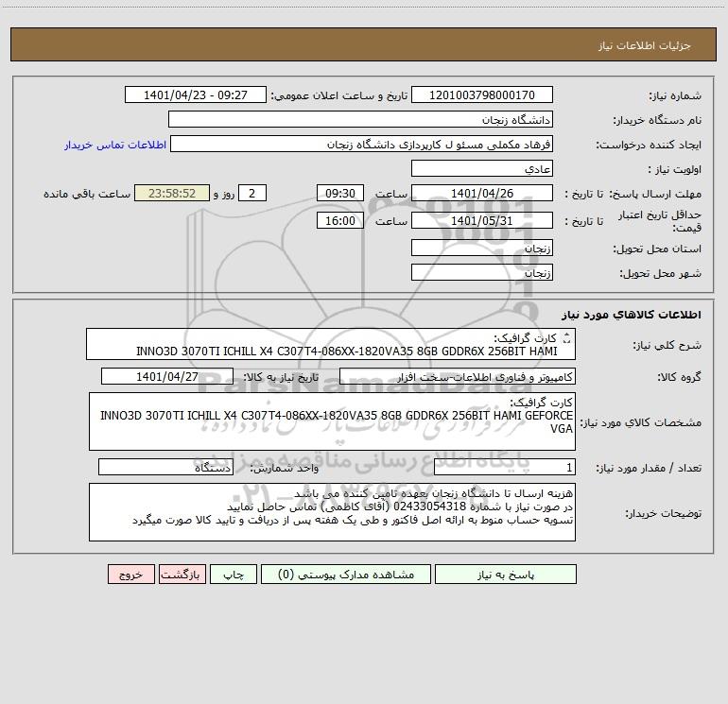Click the label 'استان محل تحویل:'

[x=657, y=249]
